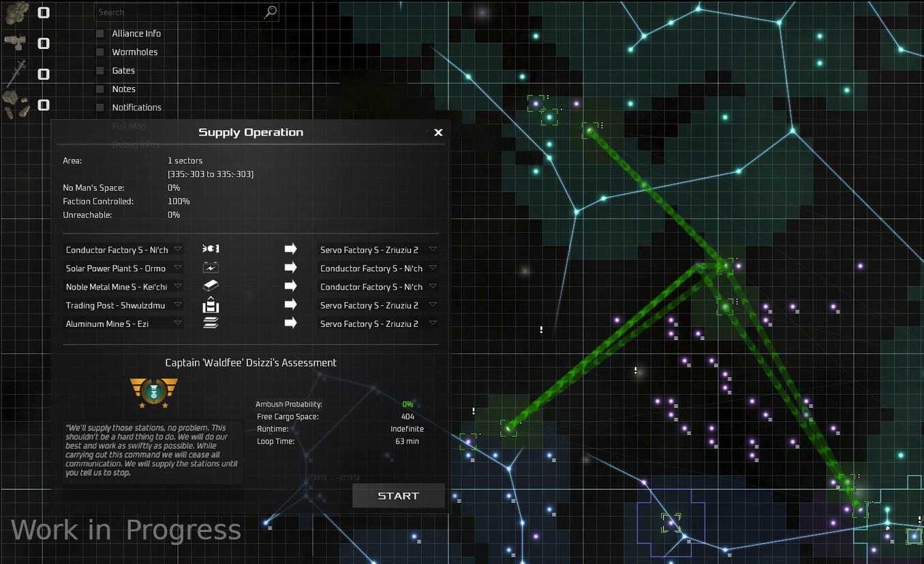Select the green sector at the route's northern end
Viewport: 924px width, 564px height.
tap(590, 129)
